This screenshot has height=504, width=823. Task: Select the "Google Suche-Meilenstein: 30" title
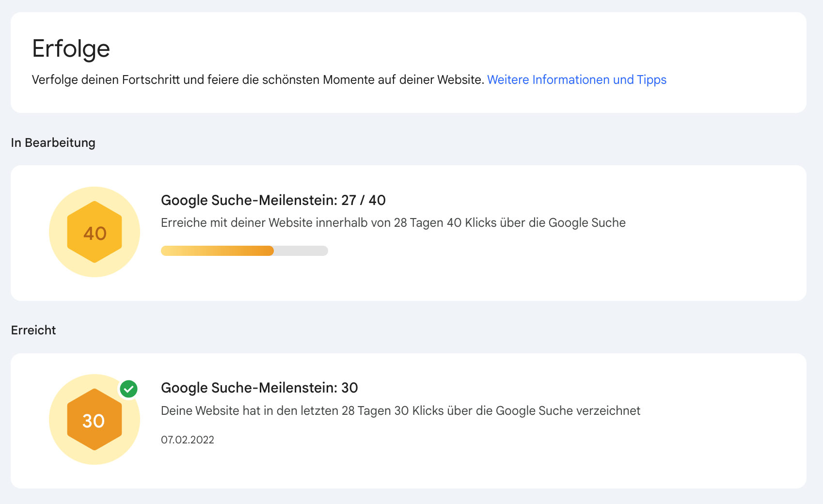tap(259, 388)
